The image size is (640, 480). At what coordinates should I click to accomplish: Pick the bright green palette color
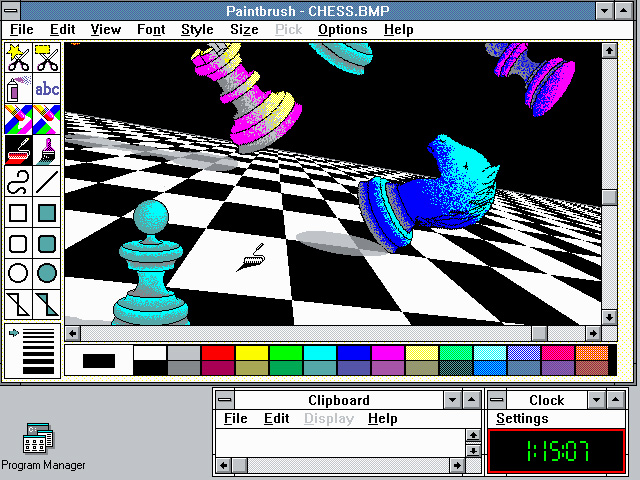[x=286, y=353]
